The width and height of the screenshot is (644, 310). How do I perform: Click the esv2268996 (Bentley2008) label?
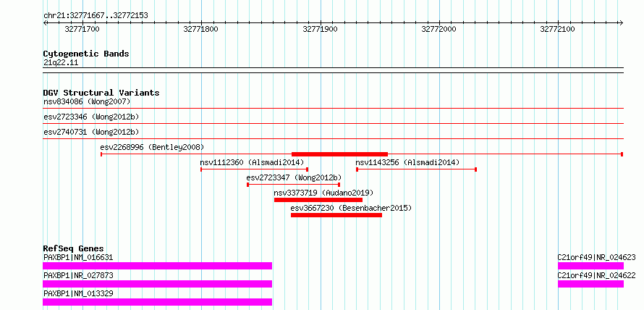pyautogui.click(x=152, y=147)
